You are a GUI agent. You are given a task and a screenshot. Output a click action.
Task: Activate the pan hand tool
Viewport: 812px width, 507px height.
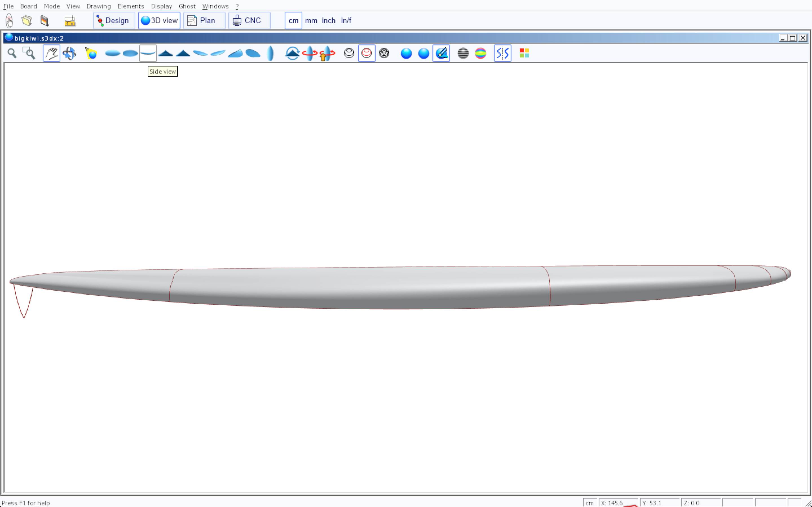tap(51, 53)
